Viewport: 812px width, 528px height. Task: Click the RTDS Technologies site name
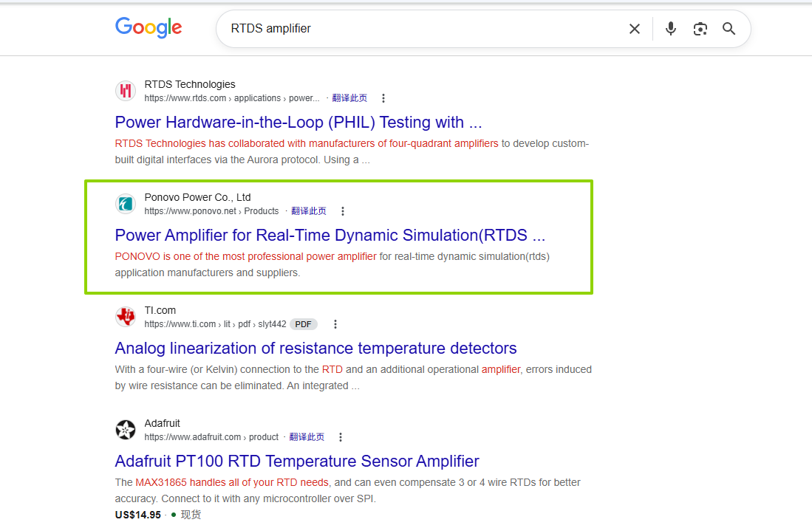[x=190, y=84]
